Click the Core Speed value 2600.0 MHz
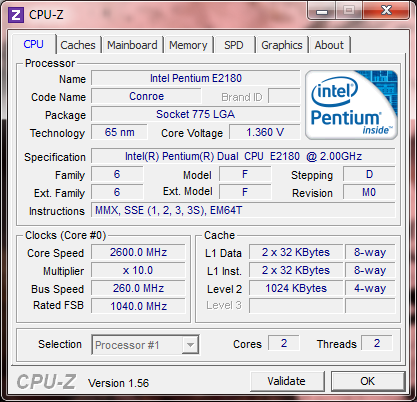 click(138, 252)
